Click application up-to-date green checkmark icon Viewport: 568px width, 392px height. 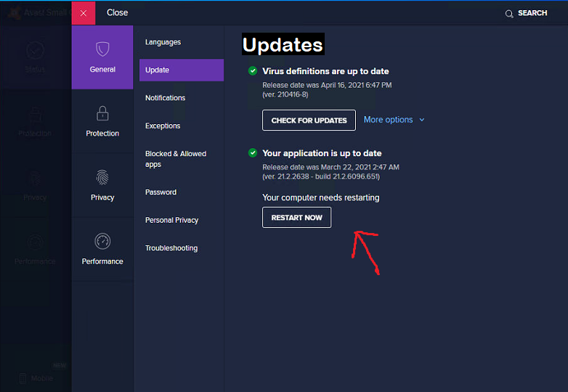253,152
